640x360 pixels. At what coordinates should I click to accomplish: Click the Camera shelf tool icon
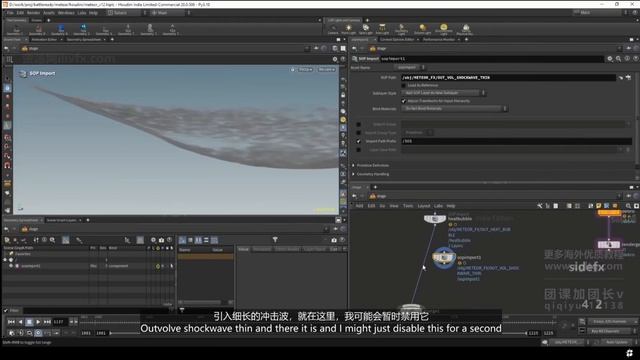click(333, 29)
